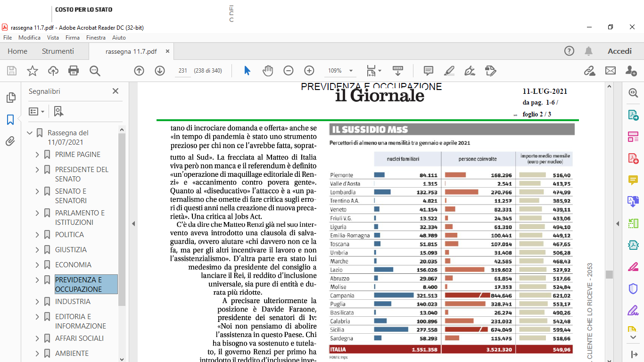Open the 109% zoom level dropdown
This screenshot has width=644, height=362.
[351, 71]
